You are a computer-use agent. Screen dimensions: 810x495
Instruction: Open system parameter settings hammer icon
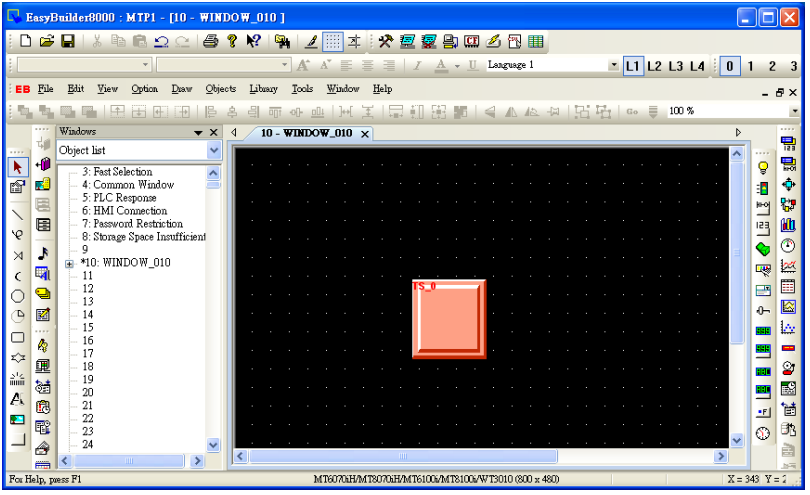pos(385,41)
